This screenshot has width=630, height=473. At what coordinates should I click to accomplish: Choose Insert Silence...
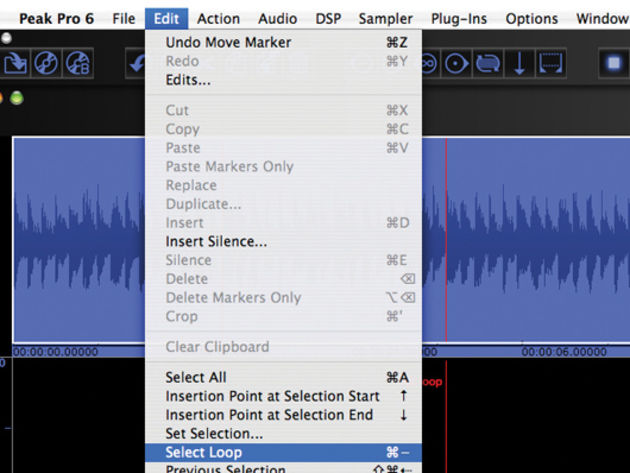coord(283,242)
